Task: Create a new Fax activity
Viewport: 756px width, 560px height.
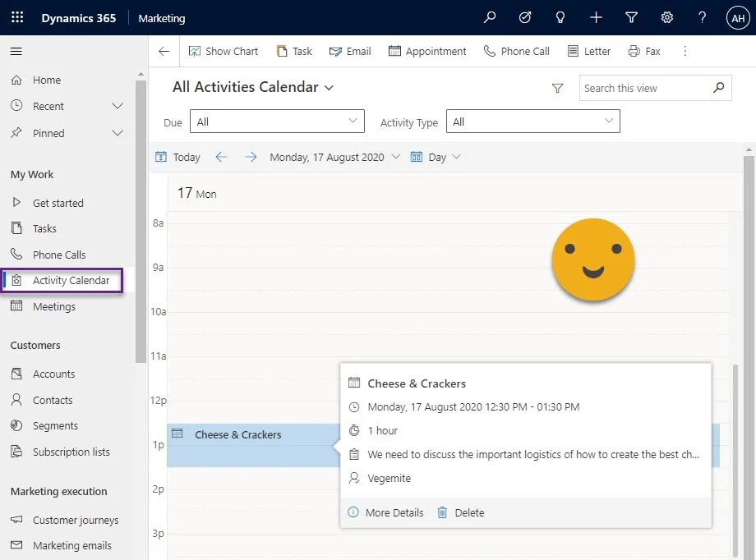Action: coord(644,51)
